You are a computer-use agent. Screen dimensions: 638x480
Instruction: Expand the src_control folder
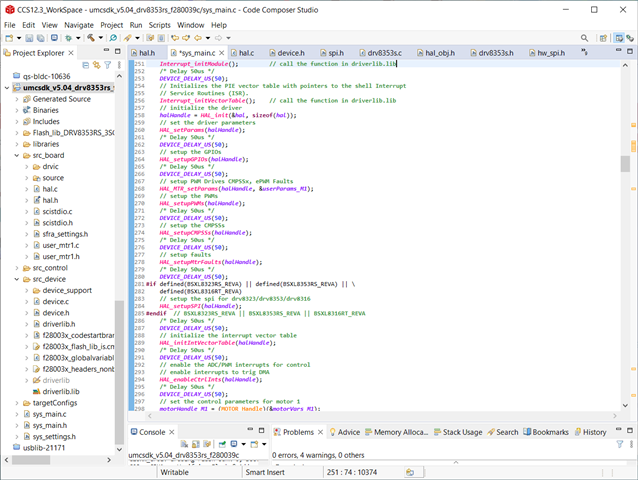click(17, 268)
